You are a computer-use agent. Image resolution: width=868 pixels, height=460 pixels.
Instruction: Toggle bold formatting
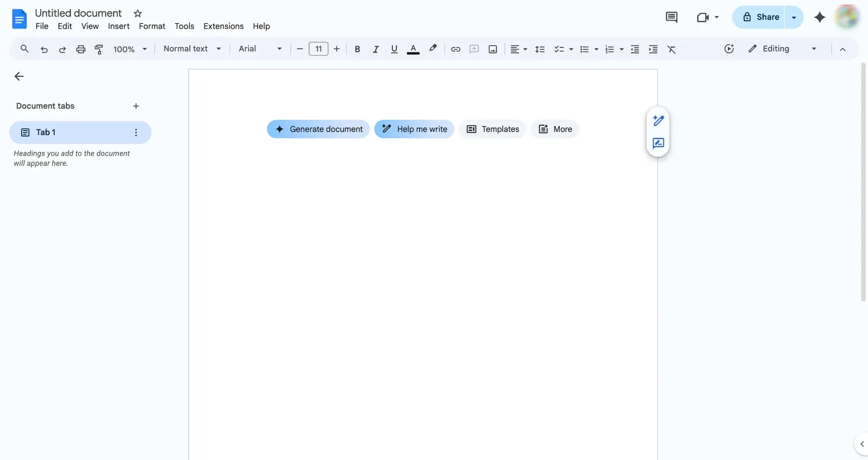pos(357,49)
